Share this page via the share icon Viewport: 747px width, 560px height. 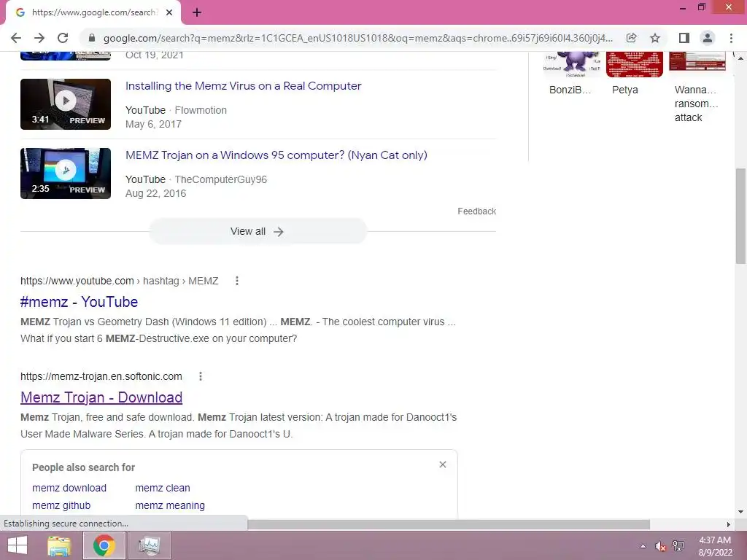point(631,38)
